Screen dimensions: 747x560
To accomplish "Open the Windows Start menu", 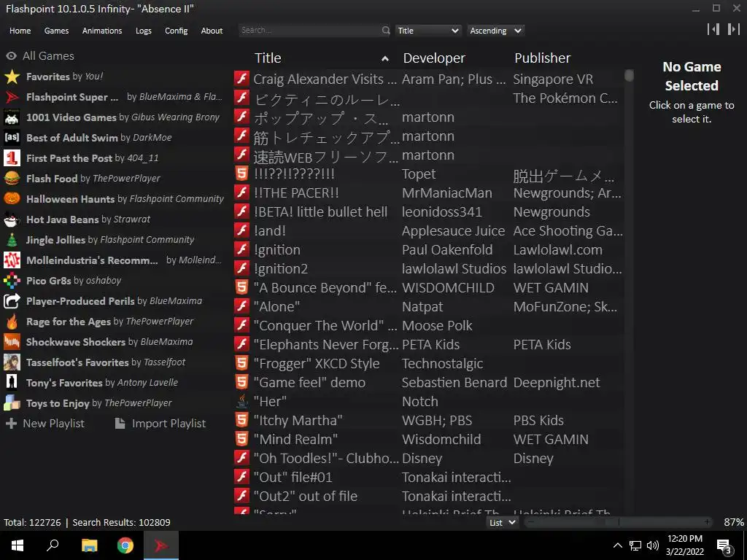I will (x=18, y=545).
